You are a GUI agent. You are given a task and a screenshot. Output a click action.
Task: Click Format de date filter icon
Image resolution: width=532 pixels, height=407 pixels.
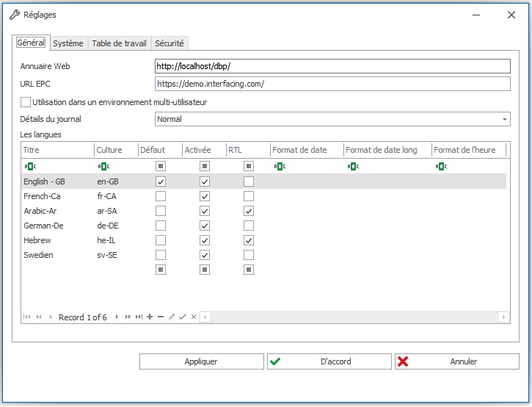[x=279, y=166]
